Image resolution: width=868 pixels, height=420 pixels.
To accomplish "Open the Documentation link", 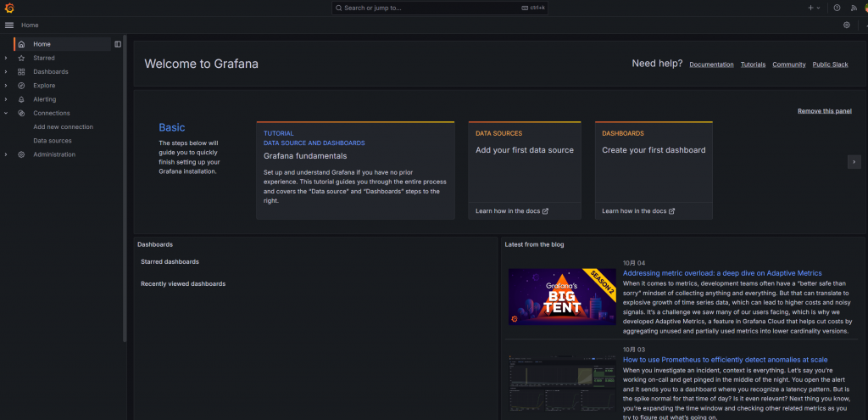I will (x=711, y=64).
